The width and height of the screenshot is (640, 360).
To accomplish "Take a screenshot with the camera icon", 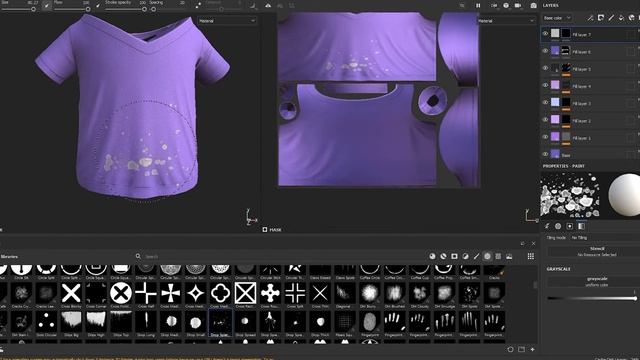I will [x=533, y=6].
